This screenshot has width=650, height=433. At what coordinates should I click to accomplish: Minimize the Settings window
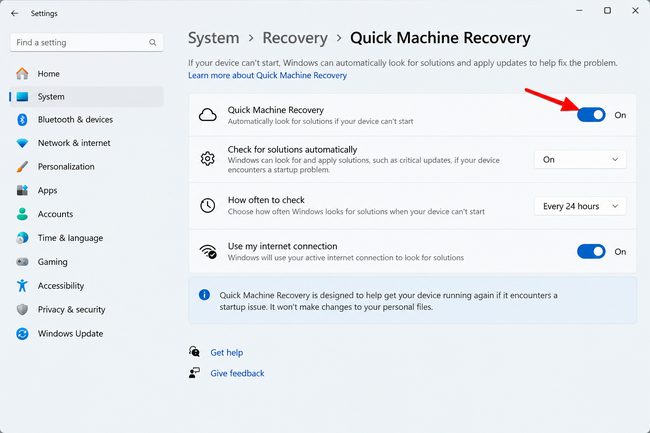[x=579, y=11]
